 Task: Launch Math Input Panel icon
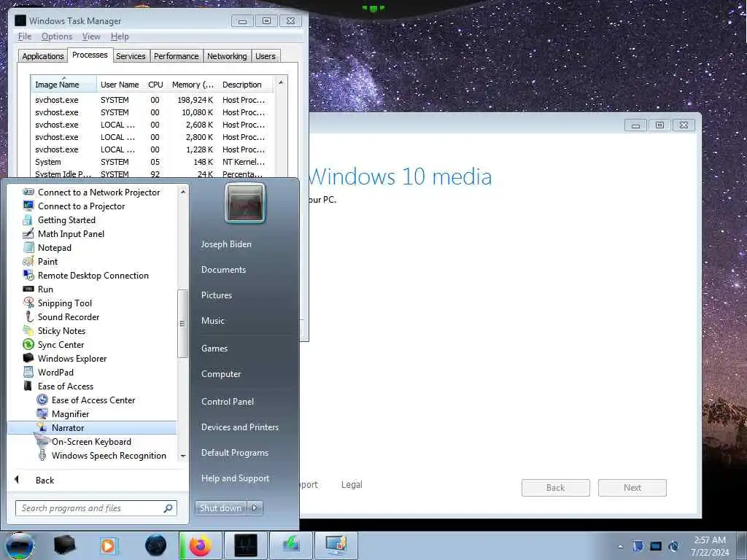pos(28,233)
